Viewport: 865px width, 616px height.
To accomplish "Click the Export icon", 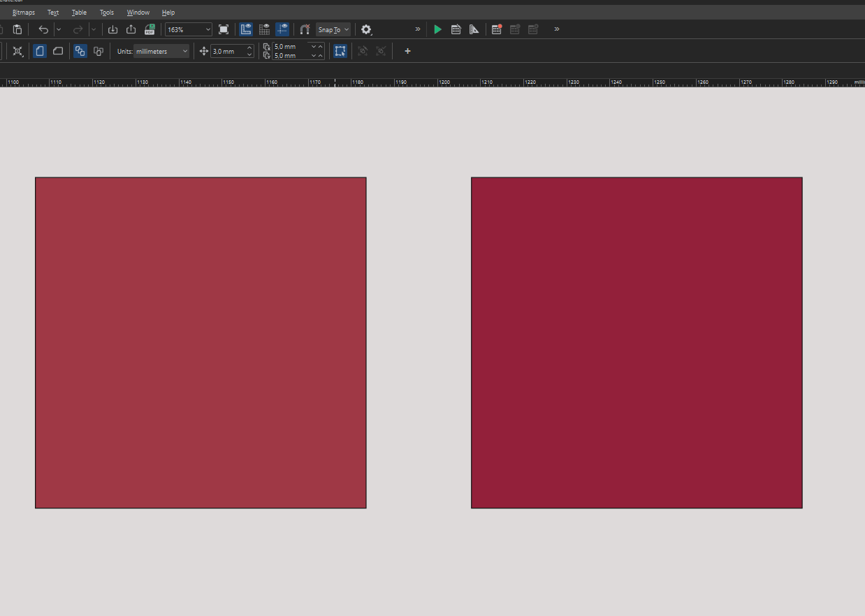I will point(131,29).
